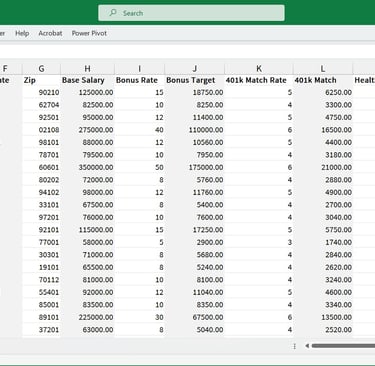Click the 'Bonus Target' header cell
Image resolution: width=375 pixels, height=366 pixels.
tap(195, 80)
